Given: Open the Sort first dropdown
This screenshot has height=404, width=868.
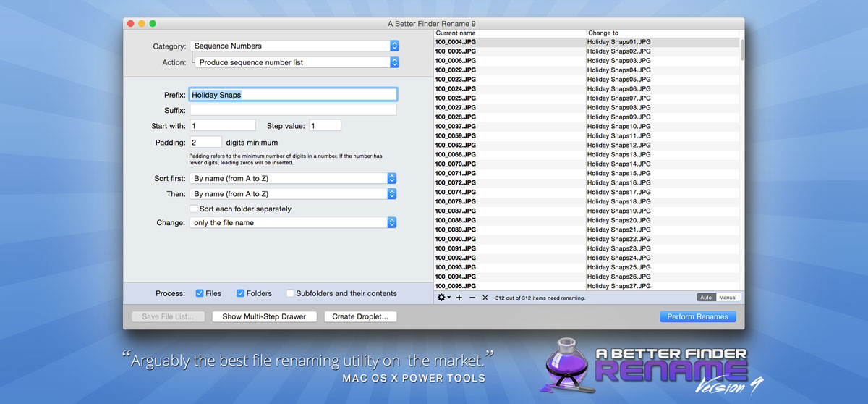Looking at the screenshot, I should (294, 178).
